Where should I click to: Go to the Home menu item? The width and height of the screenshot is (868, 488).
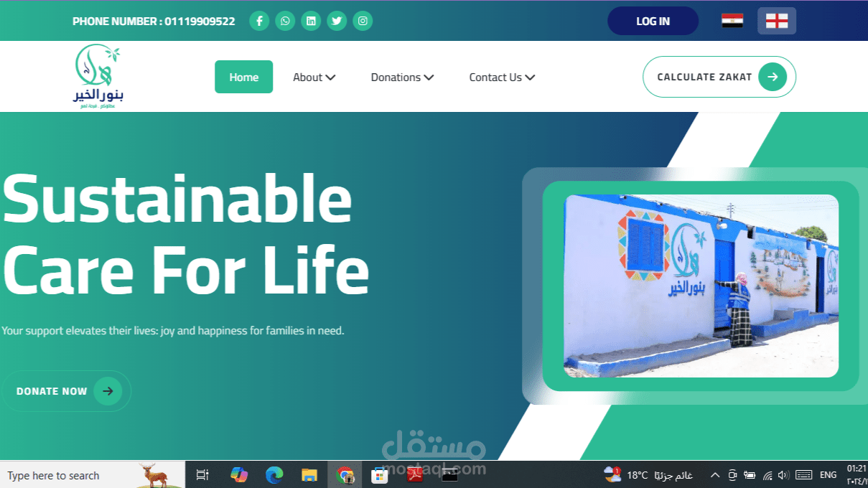click(243, 77)
